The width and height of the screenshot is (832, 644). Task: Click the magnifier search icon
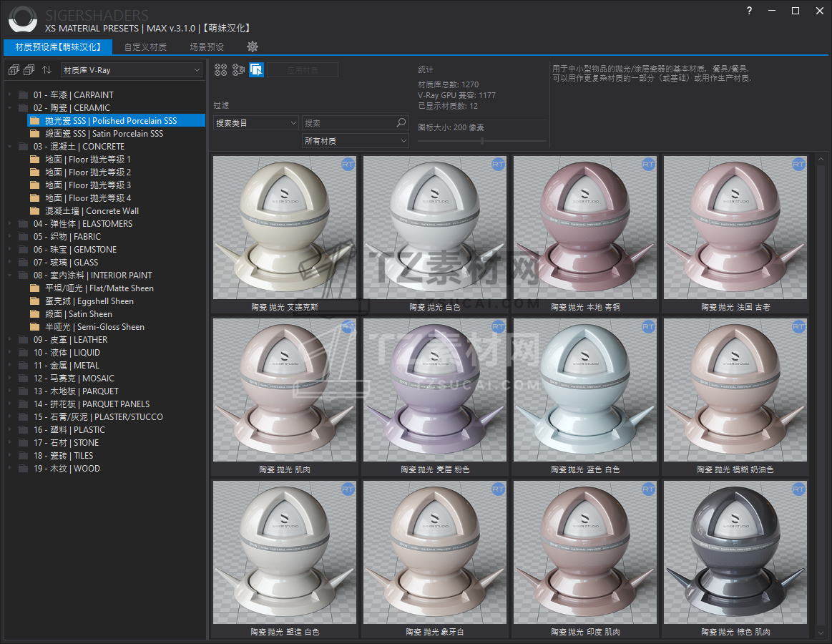pos(401,122)
